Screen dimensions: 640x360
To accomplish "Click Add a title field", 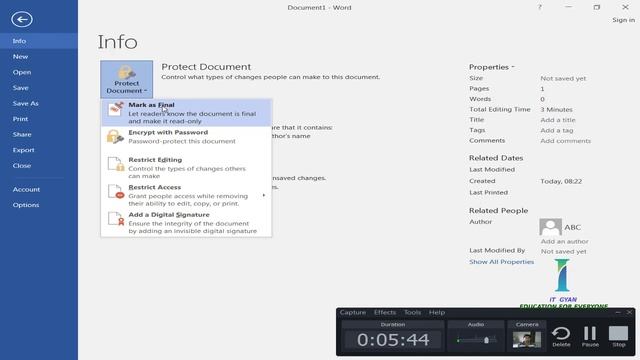I will pyautogui.click(x=558, y=120).
